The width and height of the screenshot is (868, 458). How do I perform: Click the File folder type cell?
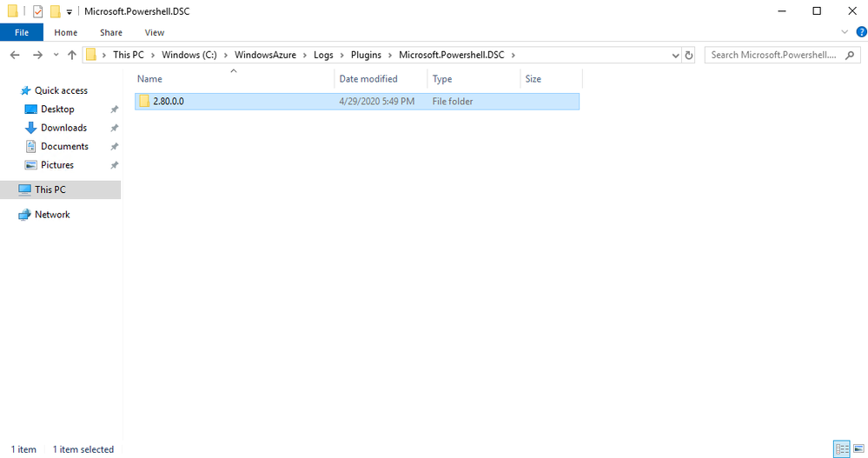453,102
